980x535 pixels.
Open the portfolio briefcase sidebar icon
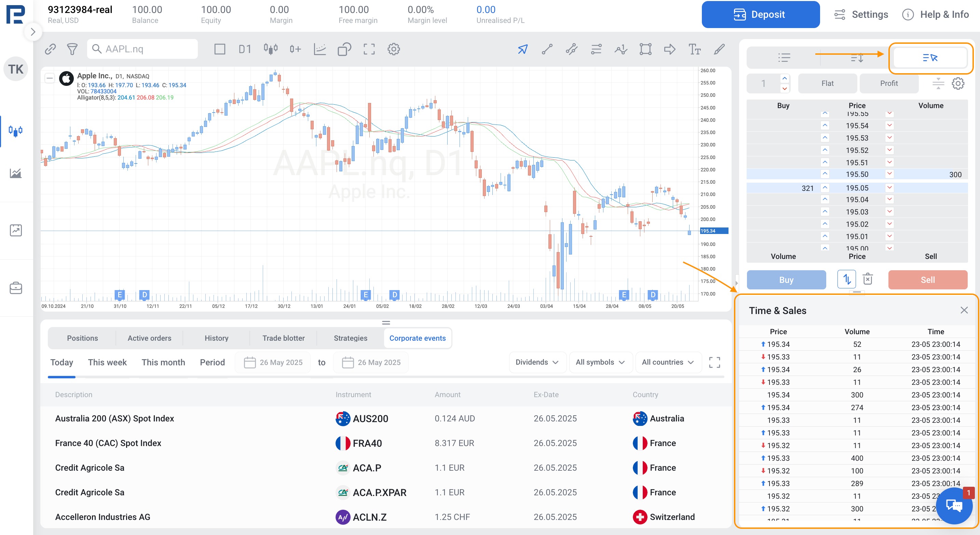point(16,288)
